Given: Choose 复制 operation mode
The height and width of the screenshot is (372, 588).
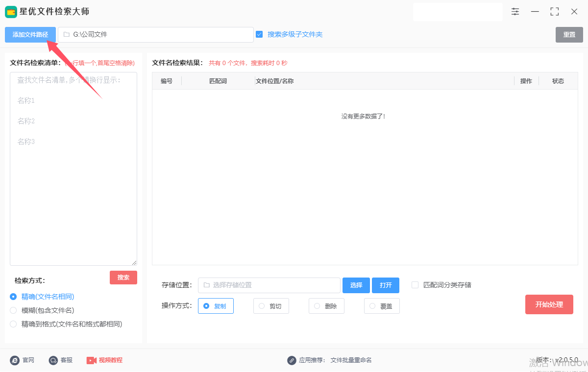Looking at the screenshot, I should 216,306.
